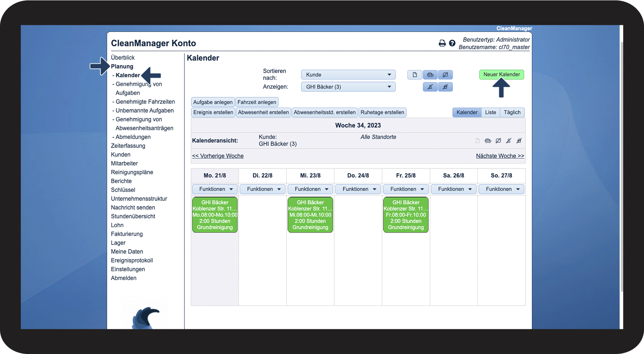Click car icon in Kalenderansicht row
The width and height of the screenshot is (644, 354).
click(488, 141)
